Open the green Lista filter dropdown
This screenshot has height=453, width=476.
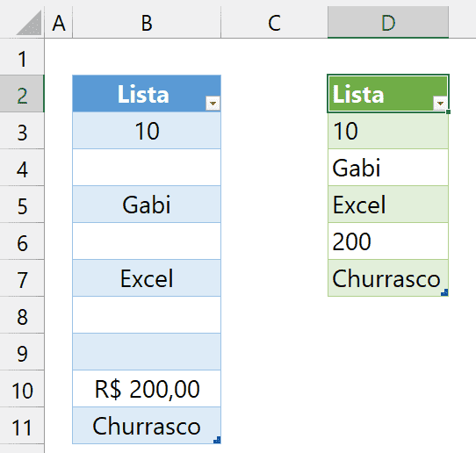440,104
